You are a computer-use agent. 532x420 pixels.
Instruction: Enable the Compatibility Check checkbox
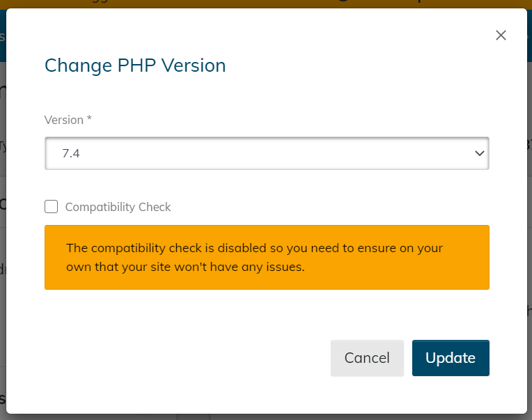tap(52, 207)
